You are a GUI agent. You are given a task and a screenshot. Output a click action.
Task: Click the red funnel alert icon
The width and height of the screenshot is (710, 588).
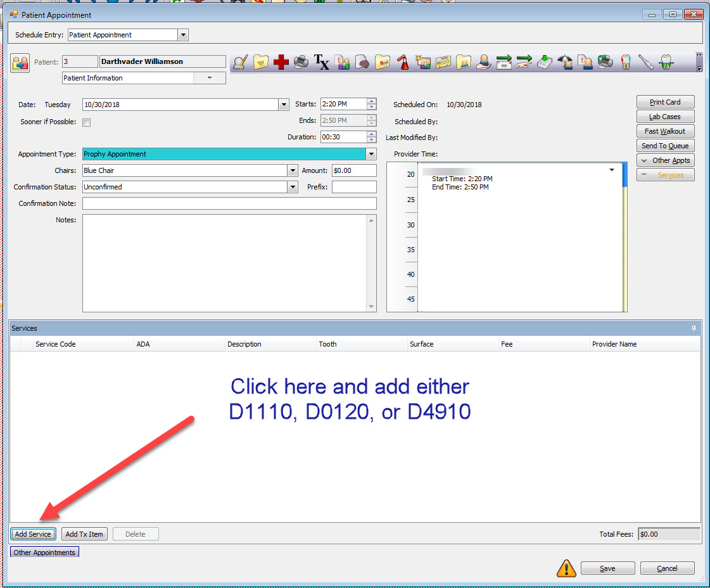403,62
